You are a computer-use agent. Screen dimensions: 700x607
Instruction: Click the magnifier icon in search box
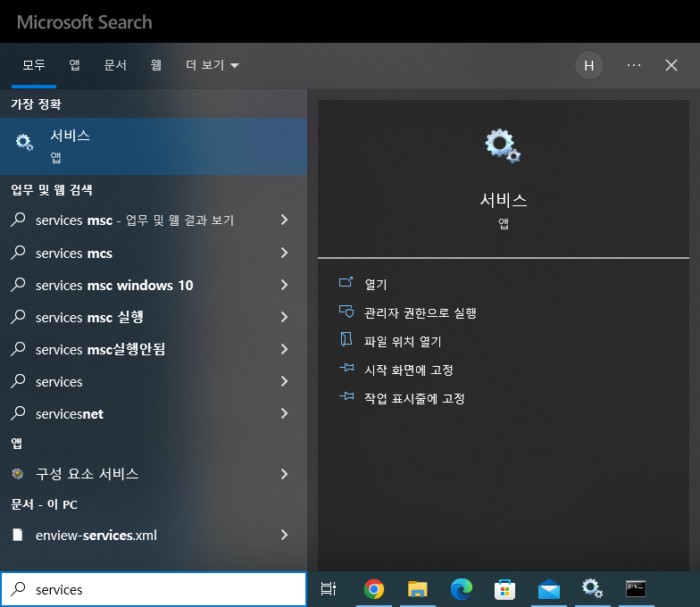(x=18, y=589)
